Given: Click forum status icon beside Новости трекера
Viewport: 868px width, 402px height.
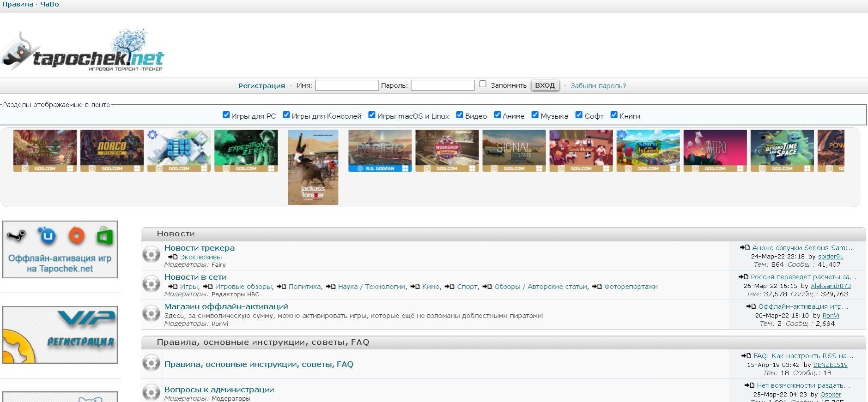Looking at the screenshot, I should [151, 254].
